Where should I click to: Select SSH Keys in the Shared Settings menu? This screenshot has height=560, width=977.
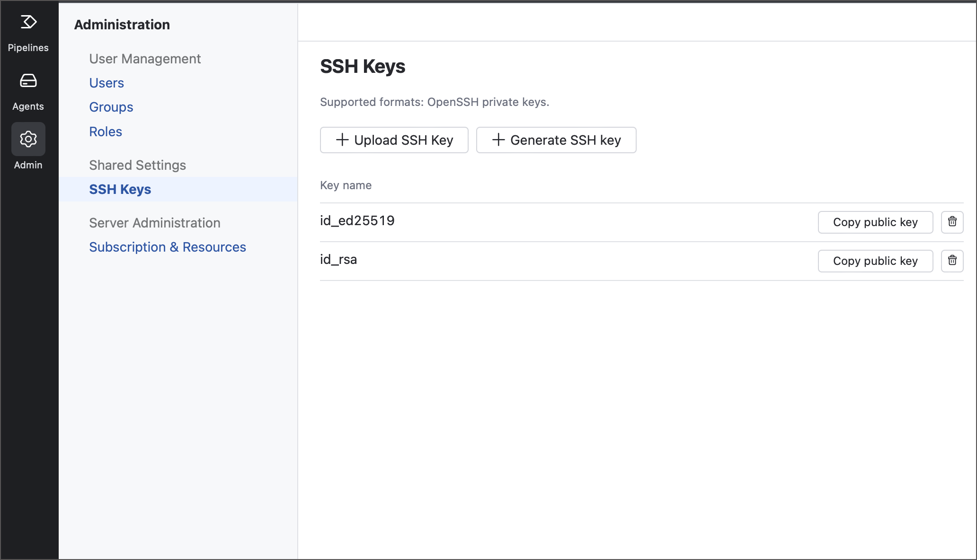[x=120, y=189]
